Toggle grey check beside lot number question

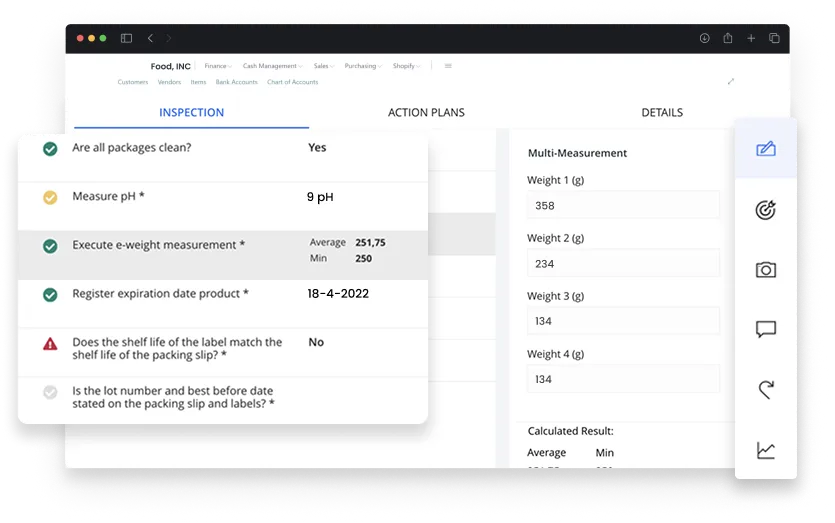[x=50, y=392]
